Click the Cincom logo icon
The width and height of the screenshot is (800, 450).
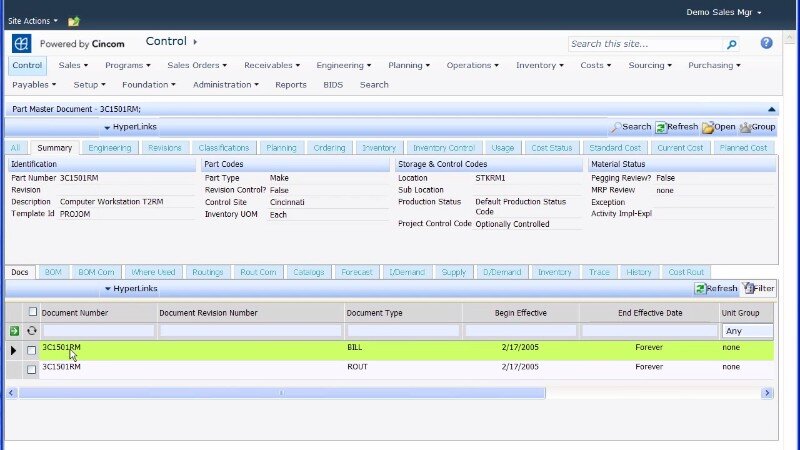tap(21, 44)
